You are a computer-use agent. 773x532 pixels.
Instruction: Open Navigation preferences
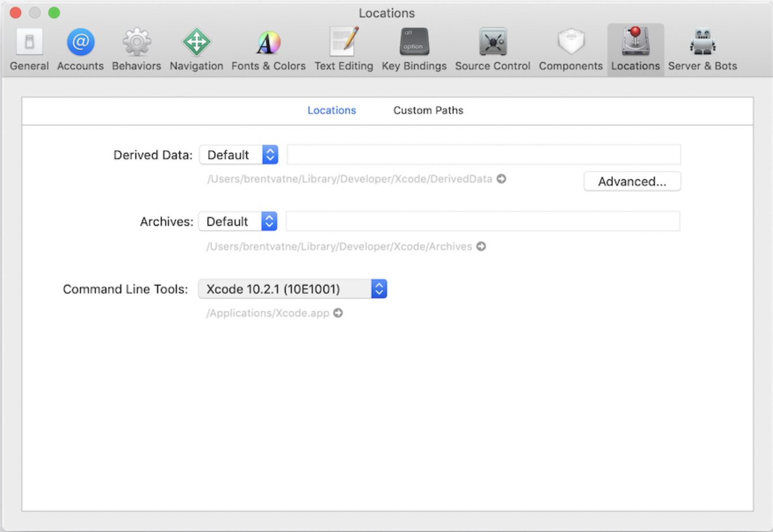[x=196, y=50]
